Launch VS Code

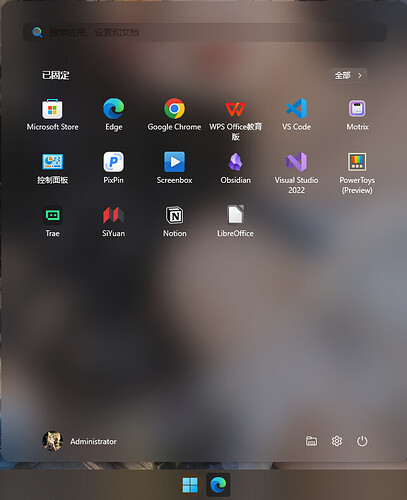pyautogui.click(x=296, y=115)
